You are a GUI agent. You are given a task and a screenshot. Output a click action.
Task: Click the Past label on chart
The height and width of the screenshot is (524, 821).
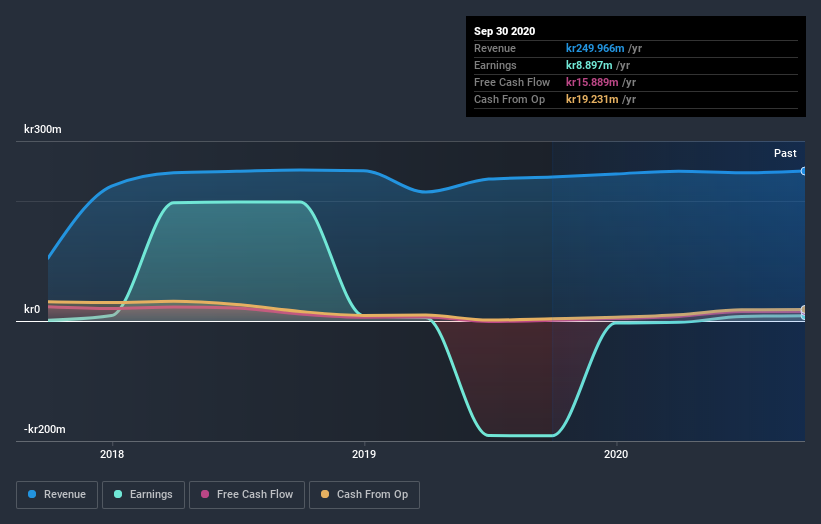[x=785, y=153]
